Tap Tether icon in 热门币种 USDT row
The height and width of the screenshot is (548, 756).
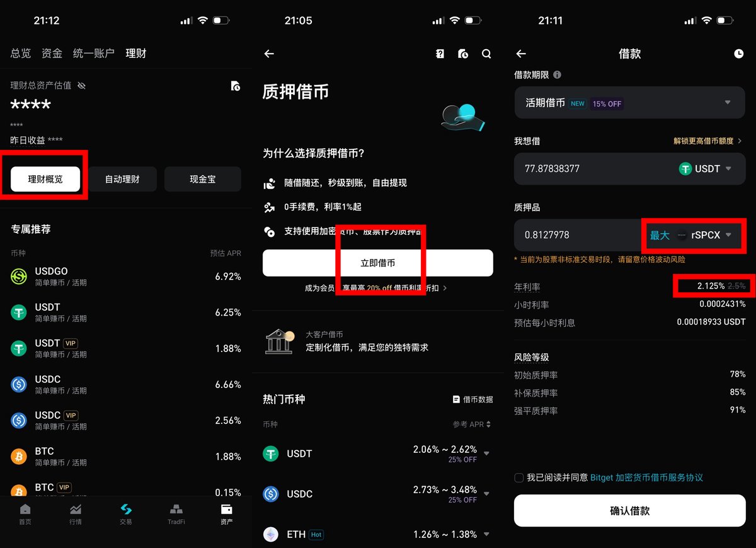click(x=271, y=454)
